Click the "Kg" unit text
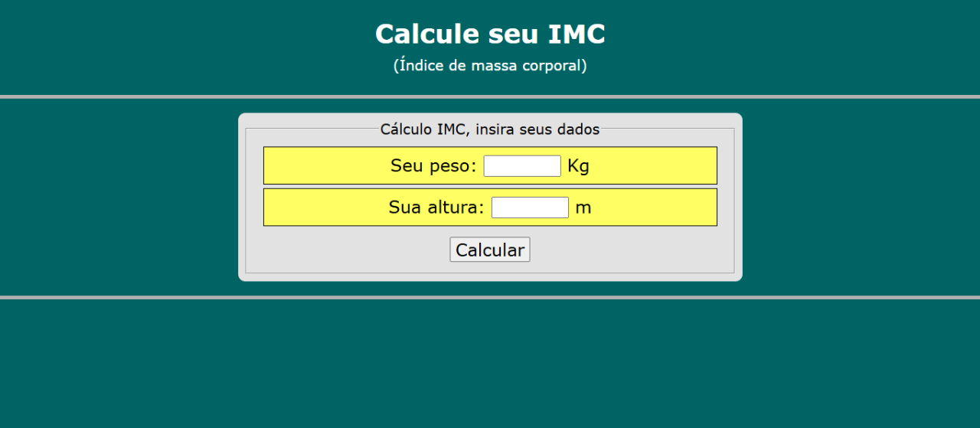 (578, 166)
